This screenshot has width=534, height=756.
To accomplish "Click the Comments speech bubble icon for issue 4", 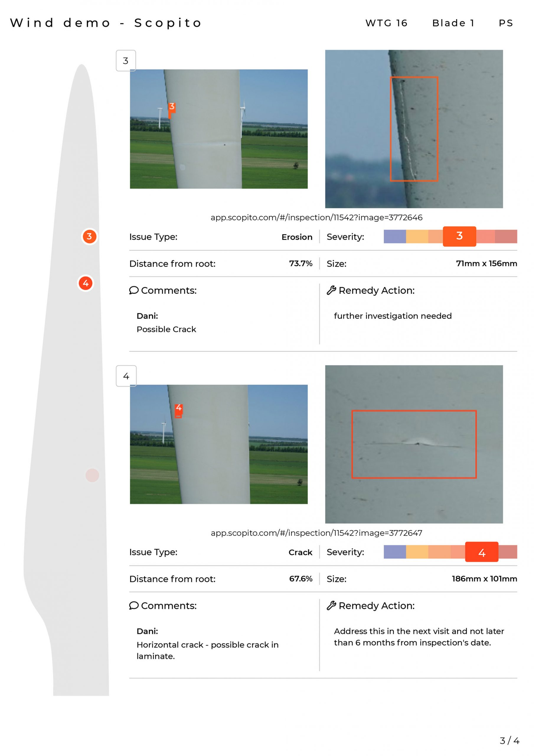I will [x=134, y=605].
